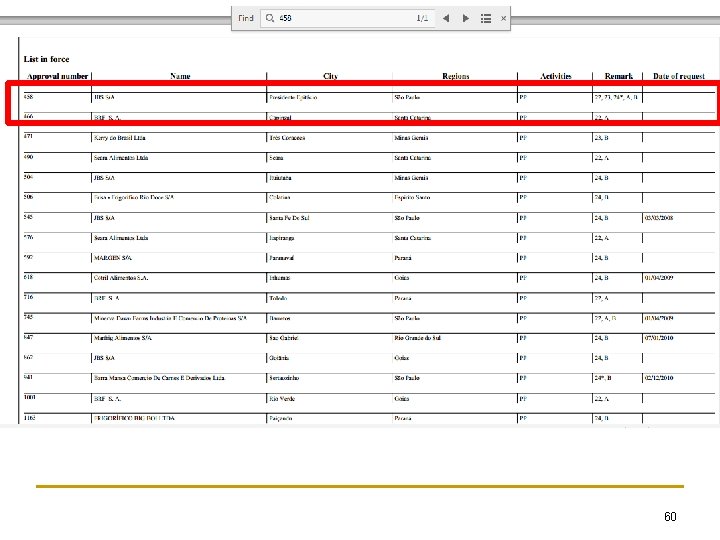Click page number 60

pos(670,517)
